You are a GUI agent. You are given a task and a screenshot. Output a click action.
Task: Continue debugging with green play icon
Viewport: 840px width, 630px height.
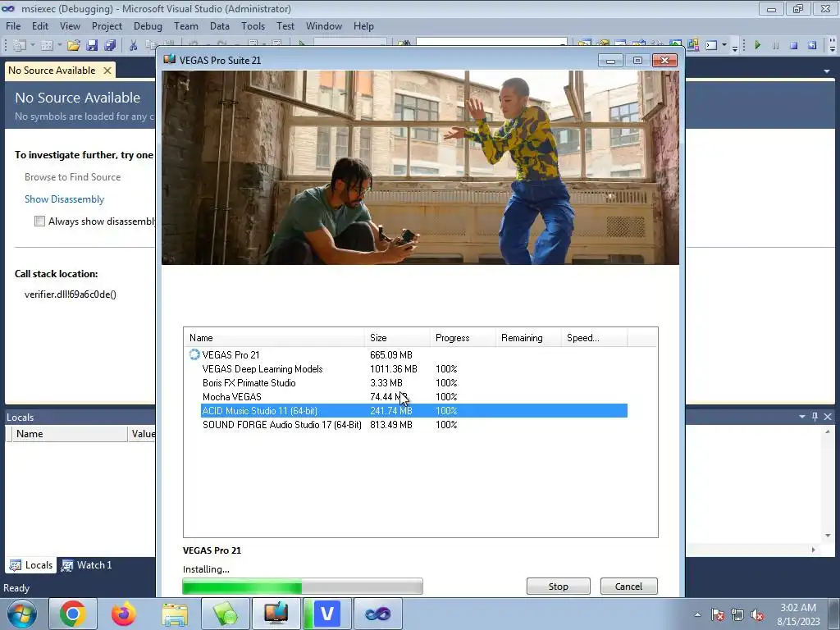pyautogui.click(x=757, y=46)
